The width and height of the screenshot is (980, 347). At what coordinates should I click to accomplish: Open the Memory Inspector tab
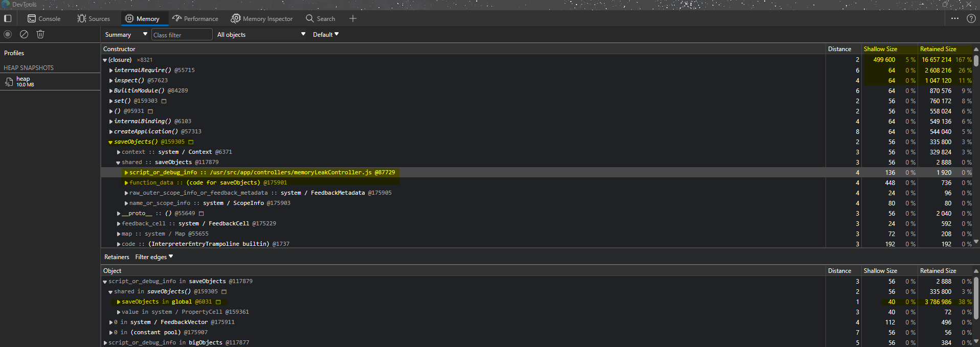tap(262, 18)
